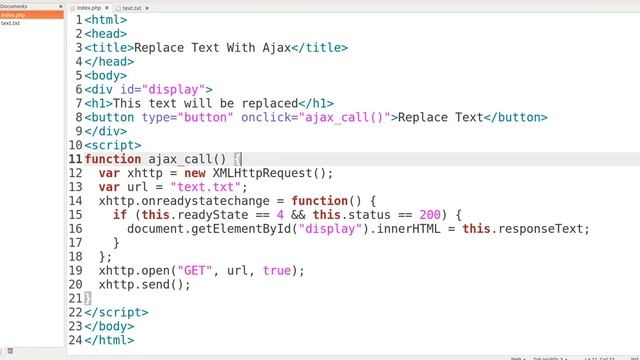Close the Documents side panel
The height and width of the screenshot is (360, 640).
61,7
